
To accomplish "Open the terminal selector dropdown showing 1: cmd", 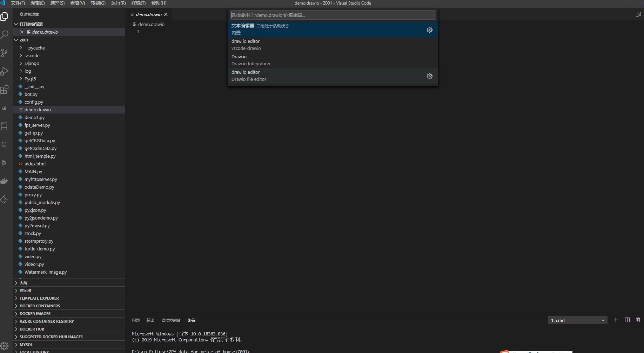I will tap(577, 320).
